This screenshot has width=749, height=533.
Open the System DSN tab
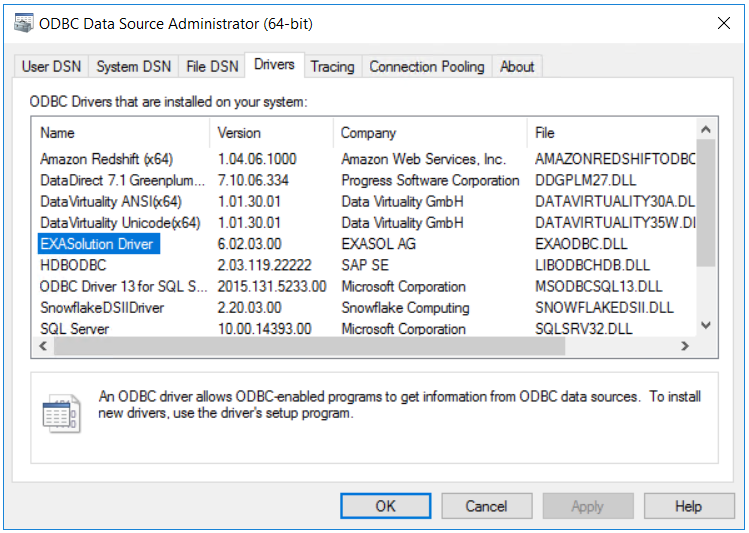(133, 66)
